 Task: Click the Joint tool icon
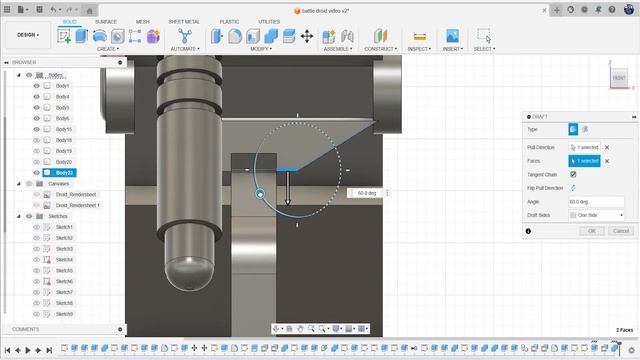click(347, 36)
